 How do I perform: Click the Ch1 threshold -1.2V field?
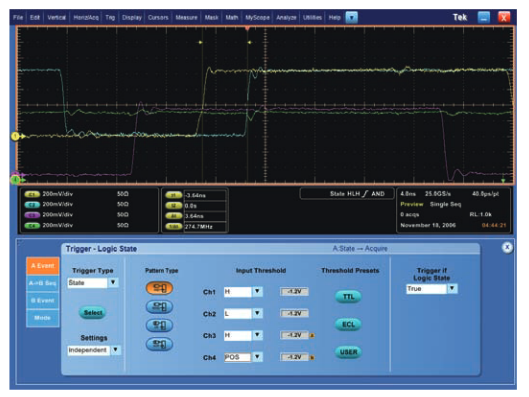294,291
